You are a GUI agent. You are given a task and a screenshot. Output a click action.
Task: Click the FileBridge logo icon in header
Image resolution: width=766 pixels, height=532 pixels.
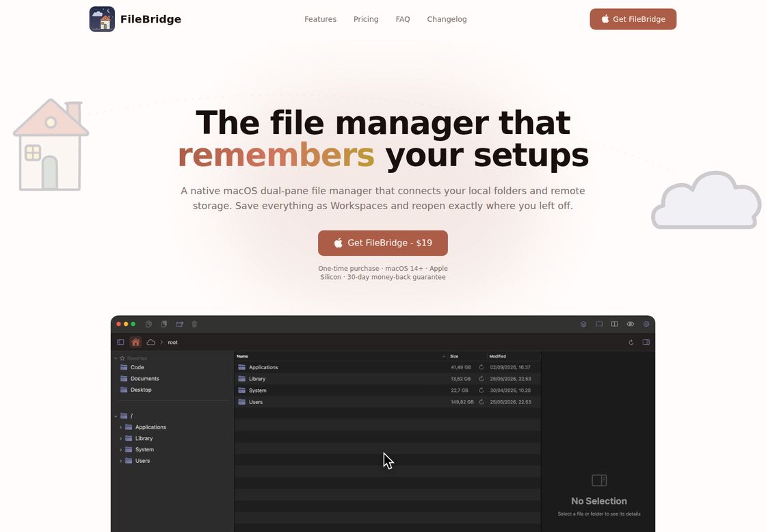(x=102, y=19)
